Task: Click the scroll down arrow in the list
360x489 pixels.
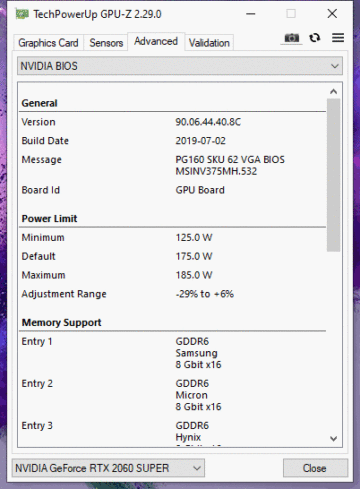Action: click(x=333, y=438)
